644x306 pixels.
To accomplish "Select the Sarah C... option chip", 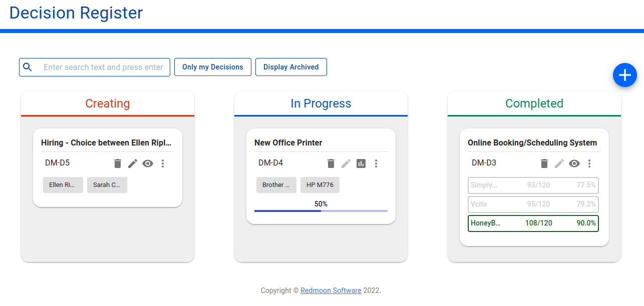I will point(107,185).
